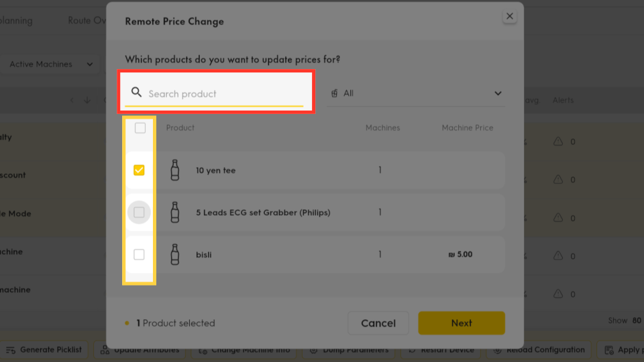Click the alert triangle icon in the top row
The width and height of the screenshot is (644, 362).
[557, 141]
